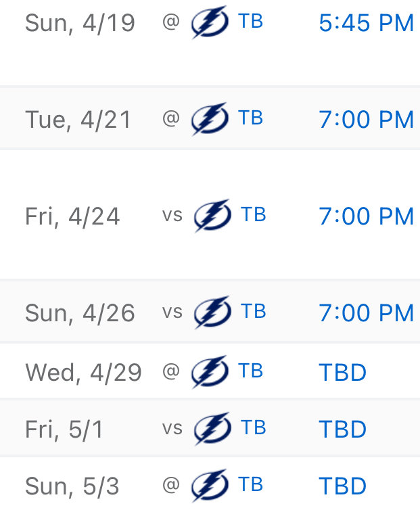Image resolution: width=420 pixels, height=510 pixels.
Task: Select the TB team link on Fri, 4/24
Action: click(x=254, y=214)
